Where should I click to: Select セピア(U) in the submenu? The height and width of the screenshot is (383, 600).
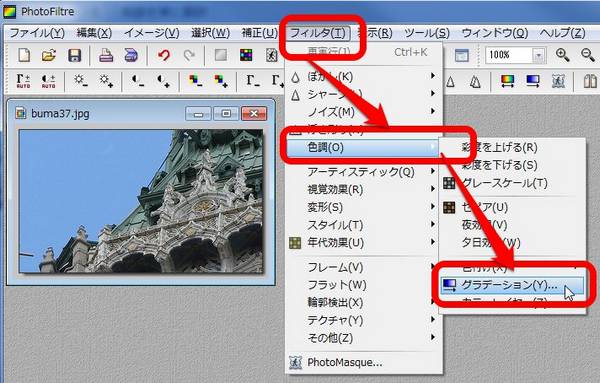point(512,207)
